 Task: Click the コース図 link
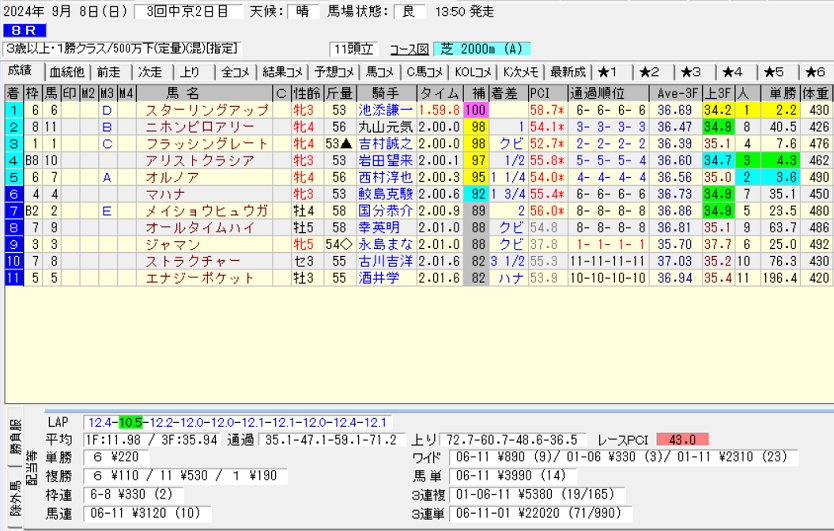[408, 49]
